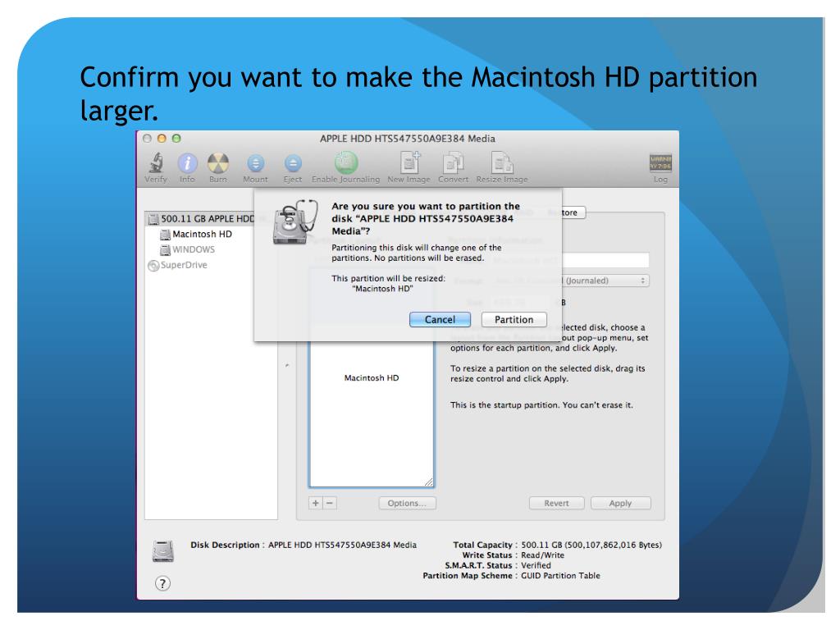The image size is (840, 630).
Task: Click the partition Name input field
Action: coord(605,260)
